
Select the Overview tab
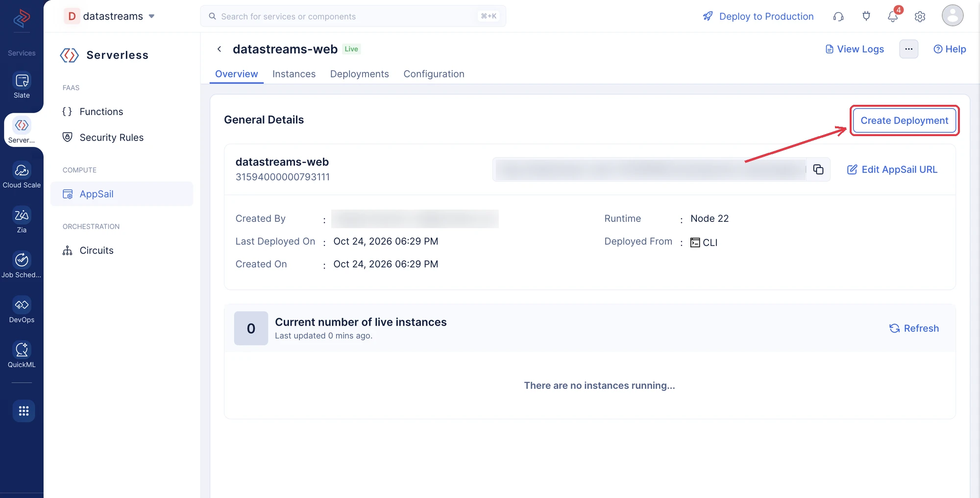[x=237, y=74]
